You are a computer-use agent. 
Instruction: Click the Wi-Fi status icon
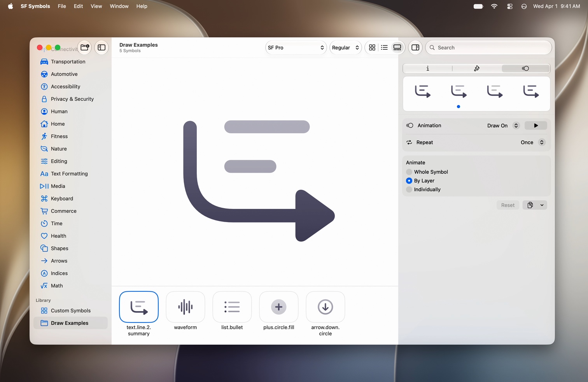click(x=494, y=6)
